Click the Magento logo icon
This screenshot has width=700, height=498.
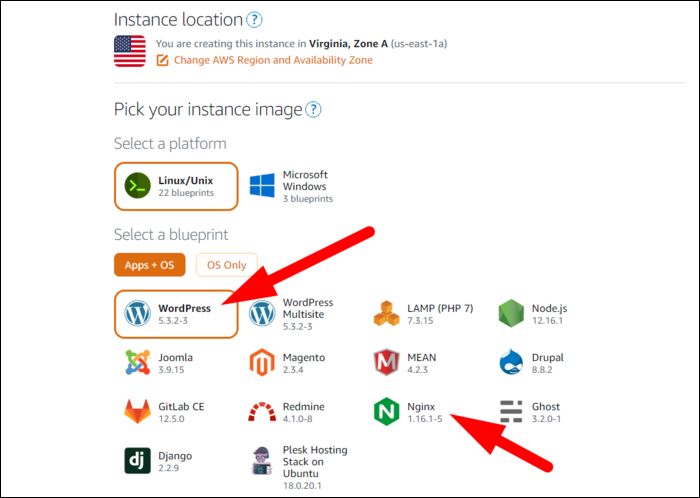(262, 362)
